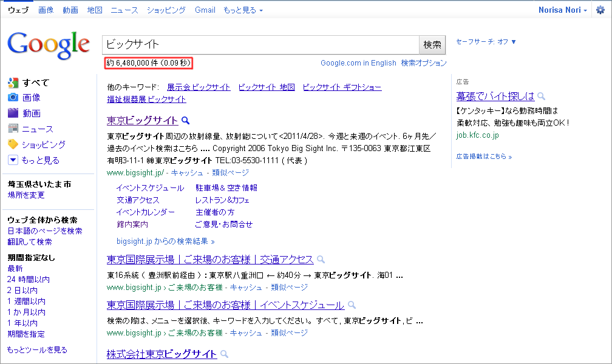Viewport: 612px width, 364px height.
Task: Click preview magnifier next to イベントスケジュール result
Action: [352, 305]
